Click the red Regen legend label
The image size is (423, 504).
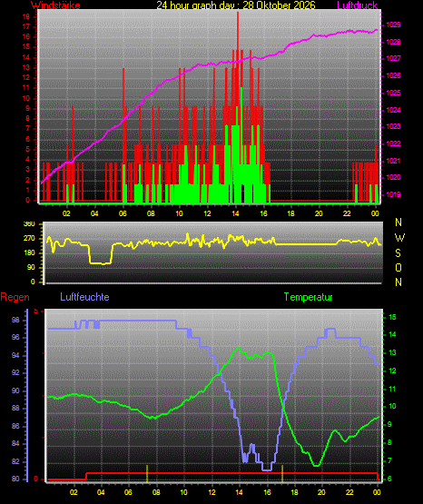click(15, 297)
